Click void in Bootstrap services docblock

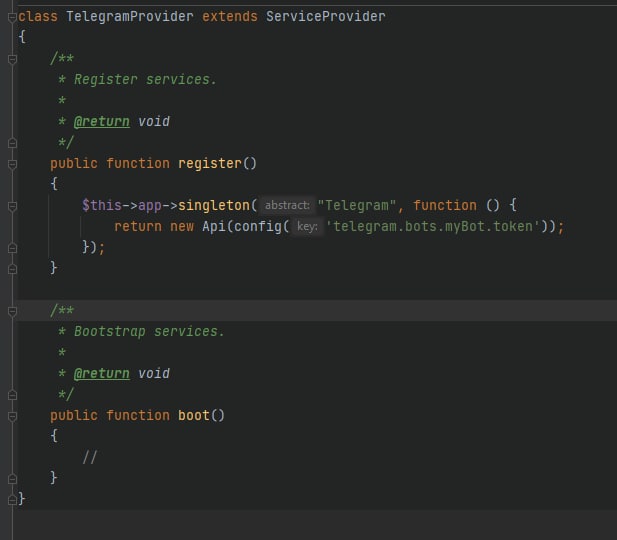[154, 373]
